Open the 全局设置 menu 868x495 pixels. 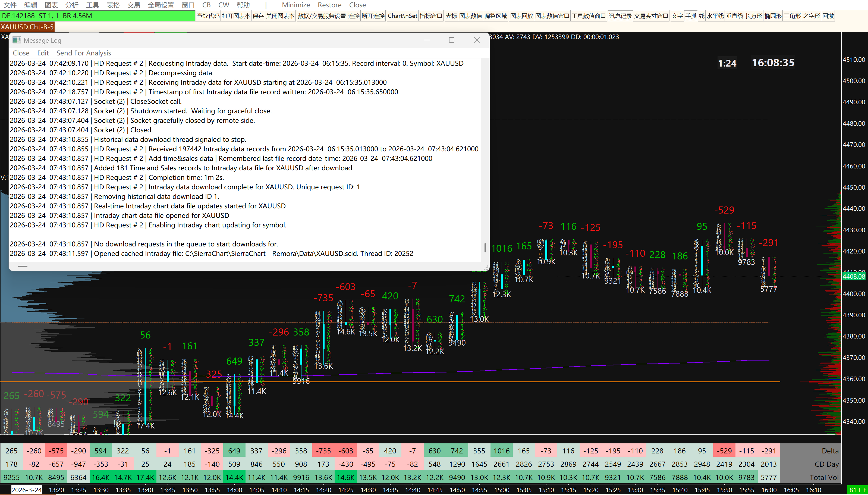pos(161,5)
